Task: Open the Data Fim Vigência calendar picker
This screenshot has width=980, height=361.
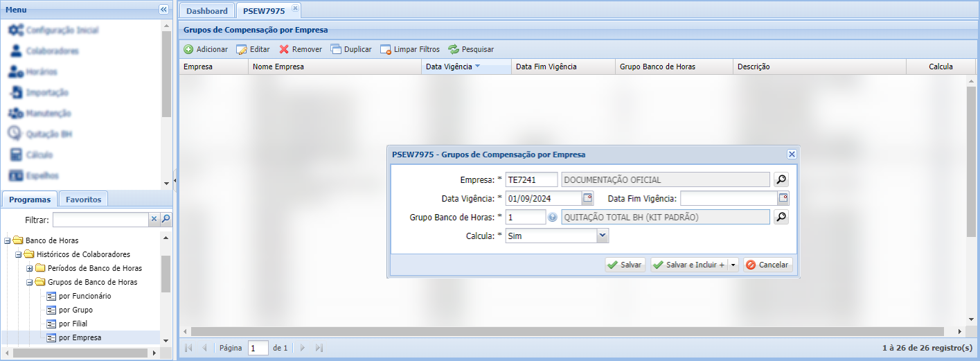Action: pos(783,198)
